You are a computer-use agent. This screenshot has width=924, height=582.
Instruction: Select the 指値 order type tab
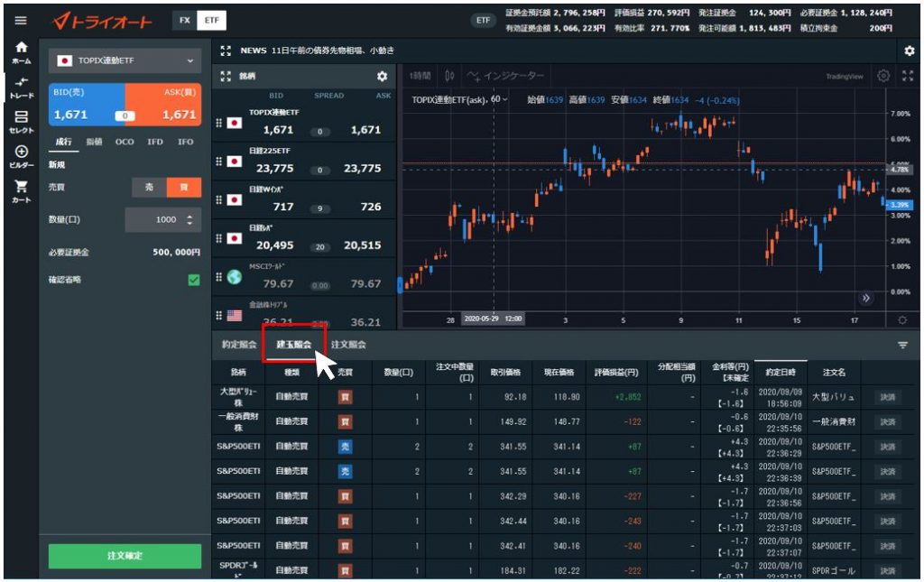[x=94, y=142]
